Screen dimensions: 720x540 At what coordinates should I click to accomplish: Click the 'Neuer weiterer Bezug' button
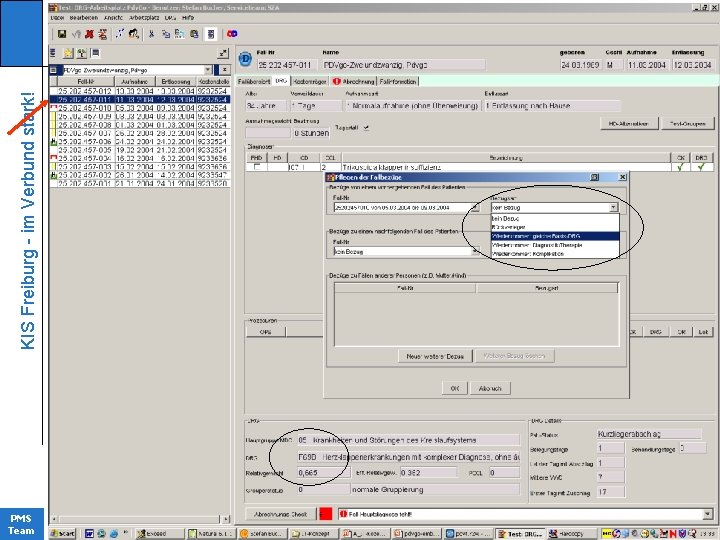point(435,356)
